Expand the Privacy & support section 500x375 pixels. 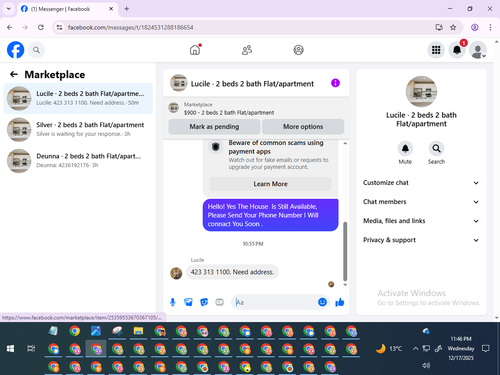point(421,240)
